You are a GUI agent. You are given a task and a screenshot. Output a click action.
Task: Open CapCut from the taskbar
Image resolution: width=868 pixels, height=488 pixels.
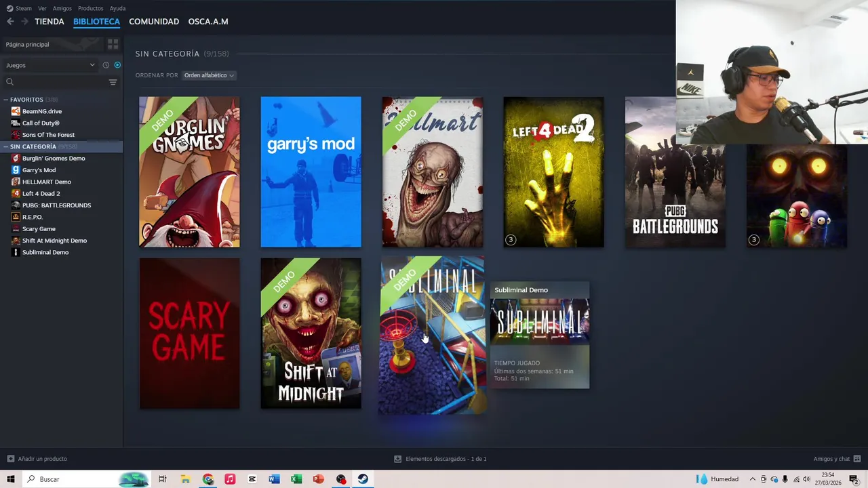pos(252,479)
